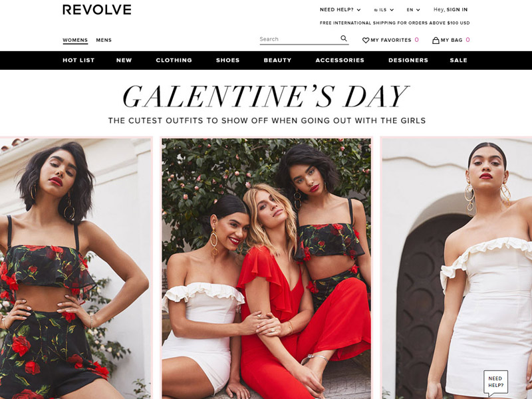Viewport: 532px width, 399px height.
Task: Click the Sign In link
Action: tap(457, 9)
